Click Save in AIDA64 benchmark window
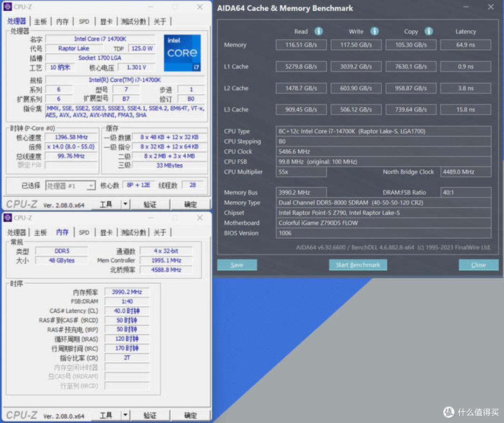The height and width of the screenshot is (423, 504). pyautogui.click(x=237, y=265)
